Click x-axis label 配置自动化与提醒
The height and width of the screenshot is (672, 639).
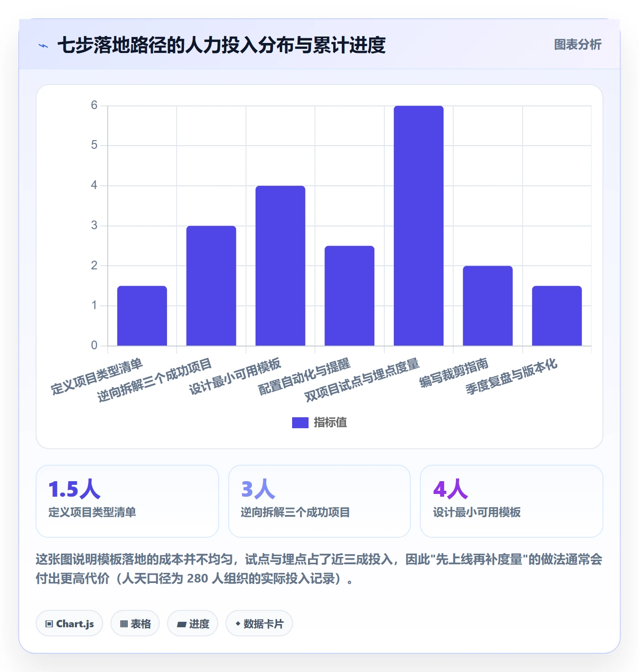coord(304,377)
